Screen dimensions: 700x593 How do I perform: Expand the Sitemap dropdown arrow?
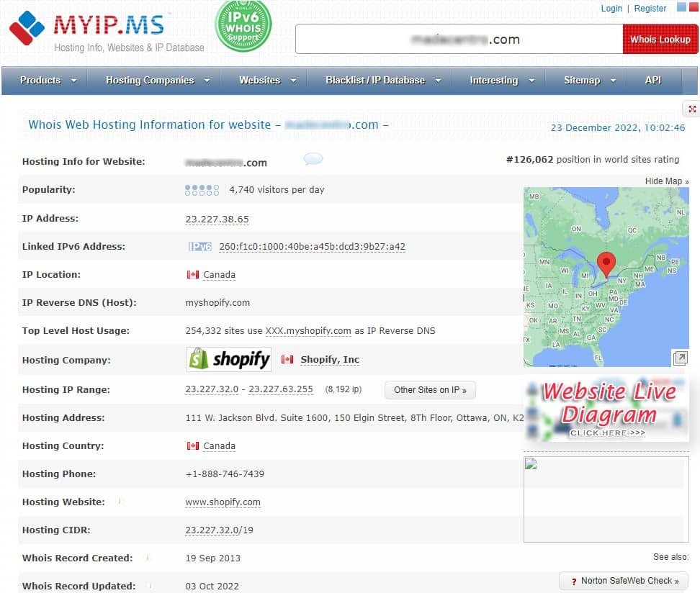(613, 81)
